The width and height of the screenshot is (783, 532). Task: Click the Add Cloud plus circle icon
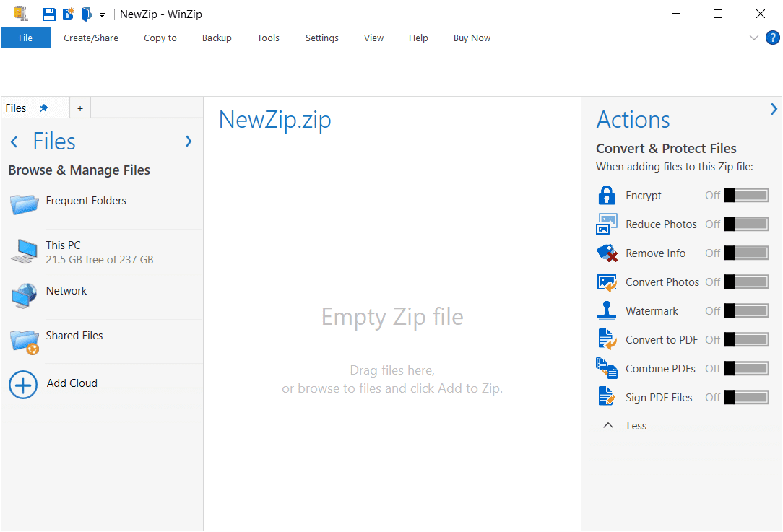point(23,385)
